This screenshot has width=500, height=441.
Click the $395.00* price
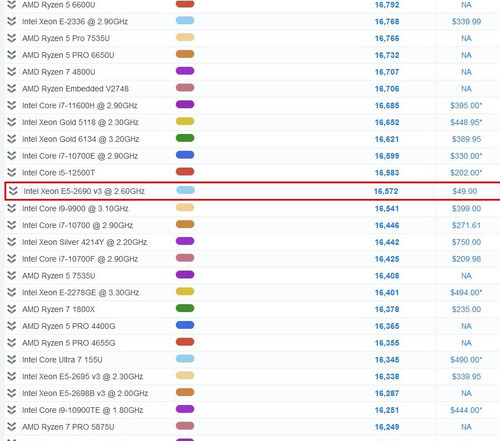[x=466, y=105]
